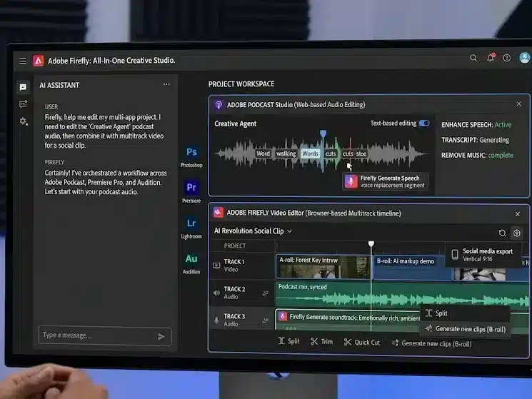This screenshot has height=399, width=532.
Task: Click the Track 1 video icon
Action: (216, 266)
